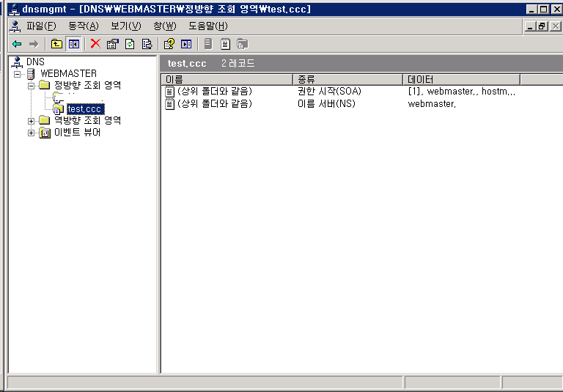Open the 동작(A) menu
Screen dimensions: 563x392
(x=84, y=26)
